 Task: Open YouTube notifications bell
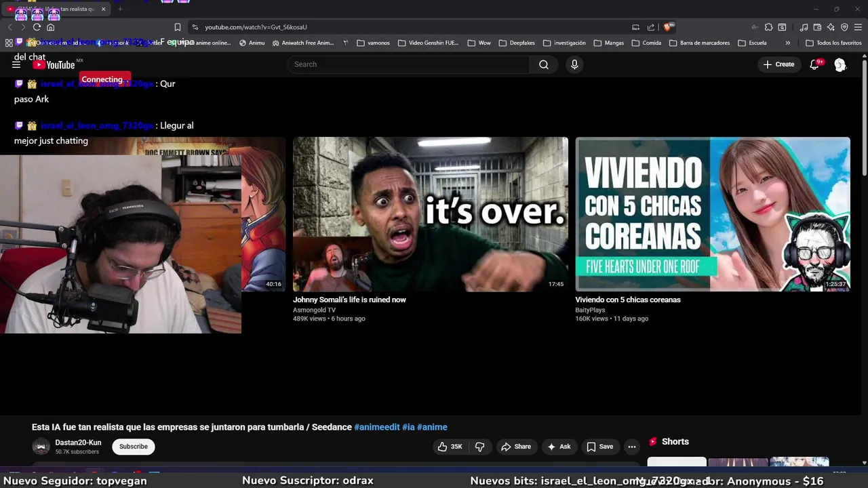[x=815, y=64]
